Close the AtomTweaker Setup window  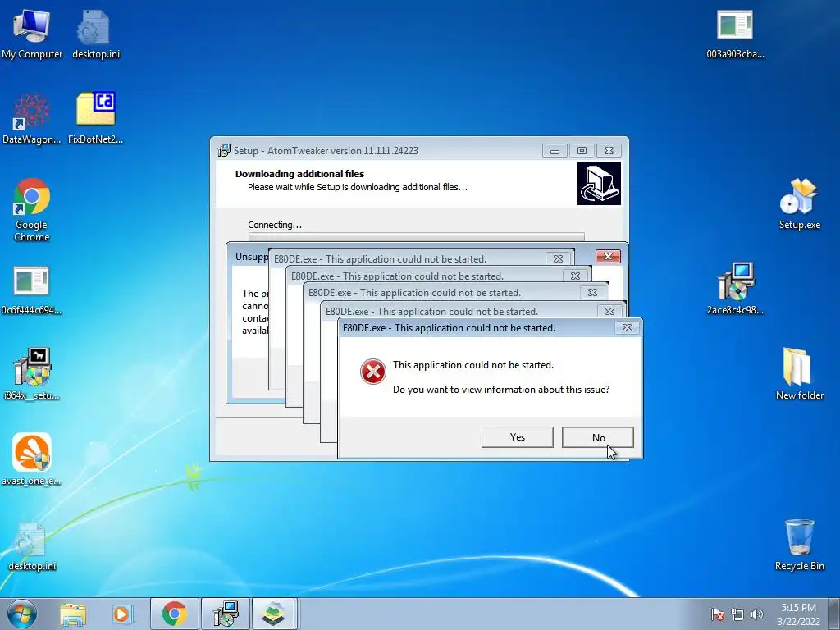[x=609, y=151]
